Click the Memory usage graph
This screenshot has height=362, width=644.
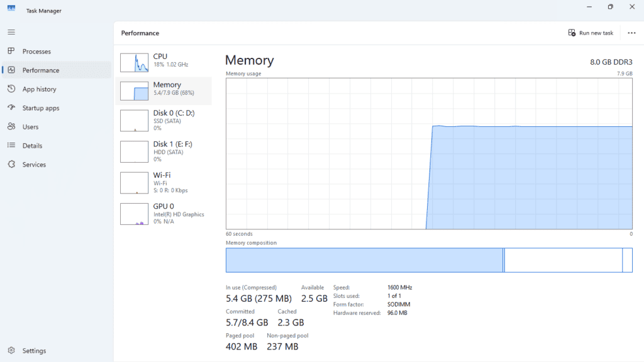point(429,153)
